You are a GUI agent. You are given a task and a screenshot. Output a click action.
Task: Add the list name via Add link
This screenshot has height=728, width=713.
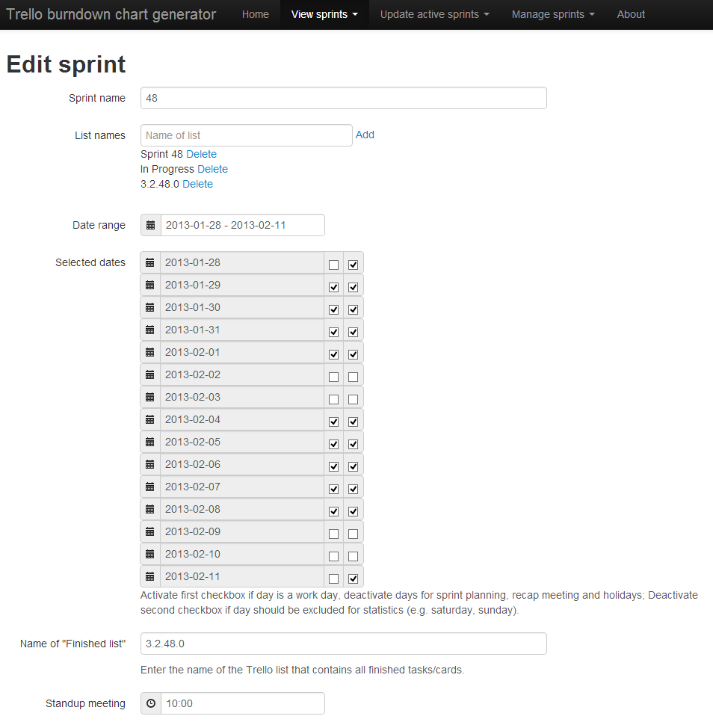(x=365, y=135)
